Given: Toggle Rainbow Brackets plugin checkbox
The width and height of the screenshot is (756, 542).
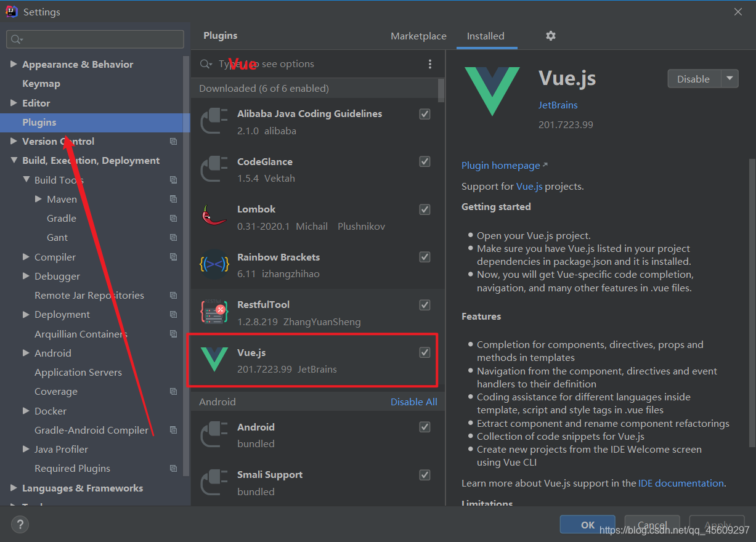Looking at the screenshot, I should tap(425, 257).
